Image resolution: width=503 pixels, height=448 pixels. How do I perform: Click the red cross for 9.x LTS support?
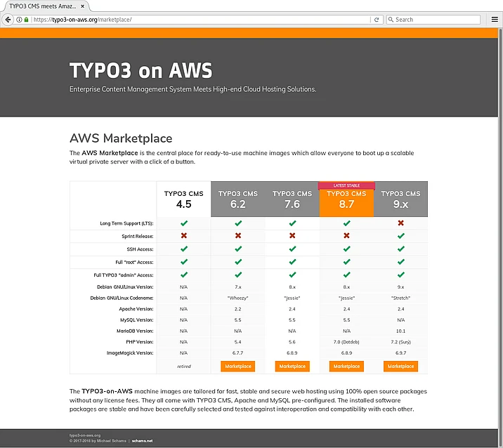tap(400, 223)
